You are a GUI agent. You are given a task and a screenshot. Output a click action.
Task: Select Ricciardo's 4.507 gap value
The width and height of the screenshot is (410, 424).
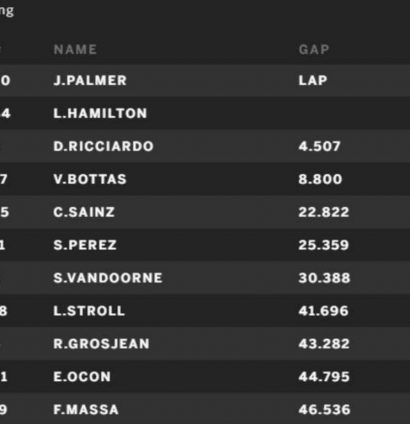319,146
